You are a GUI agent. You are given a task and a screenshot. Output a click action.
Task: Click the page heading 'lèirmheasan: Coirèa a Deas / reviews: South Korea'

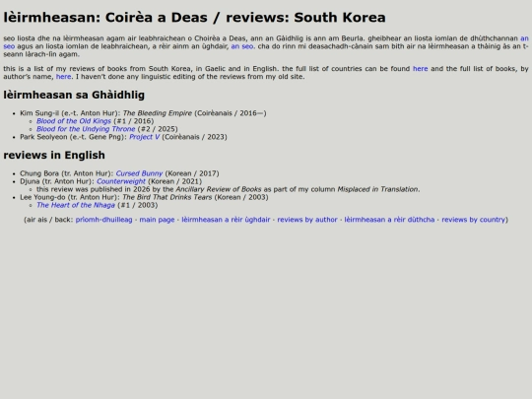tap(194, 18)
